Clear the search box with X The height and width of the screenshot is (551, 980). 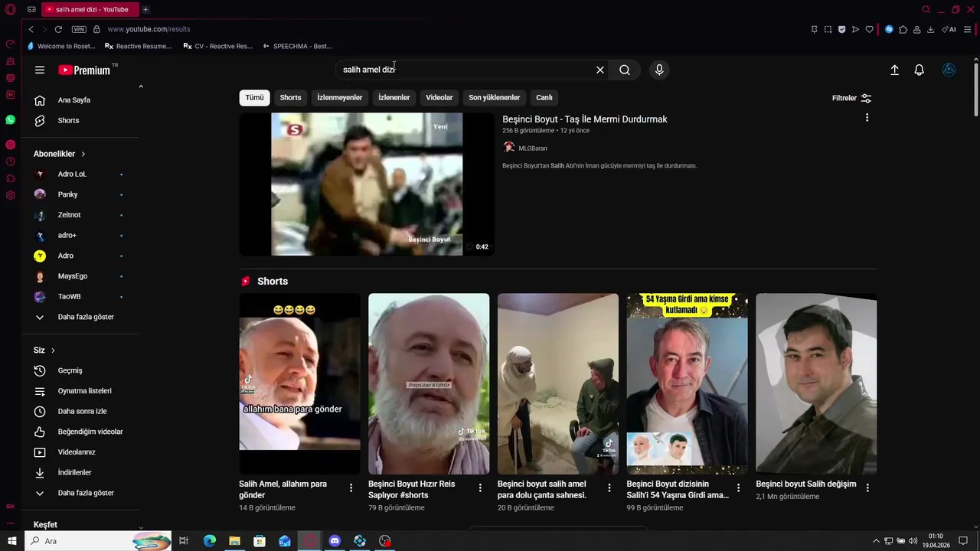(x=600, y=70)
